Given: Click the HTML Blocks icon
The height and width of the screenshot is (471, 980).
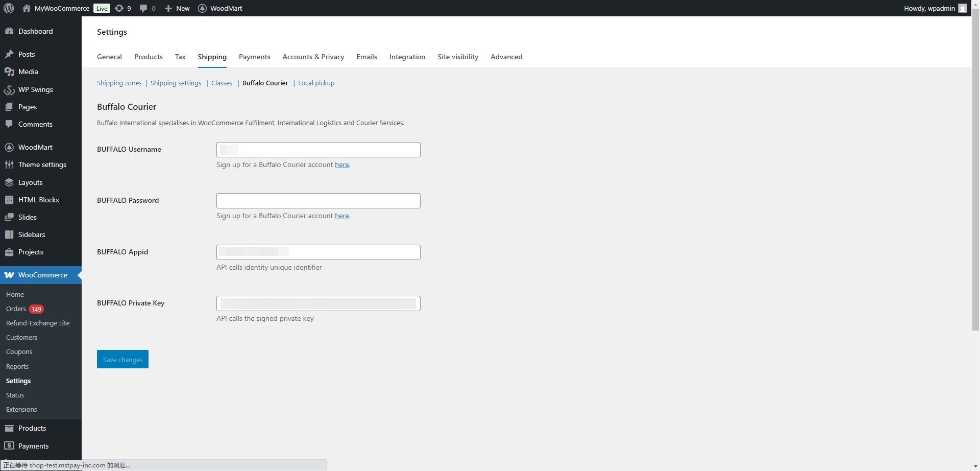Looking at the screenshot, I should (9, 200).
